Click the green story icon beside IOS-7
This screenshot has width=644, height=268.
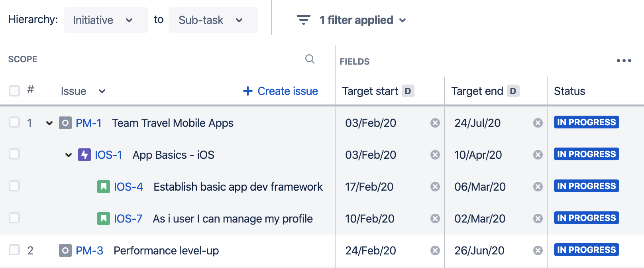(103, 219)
